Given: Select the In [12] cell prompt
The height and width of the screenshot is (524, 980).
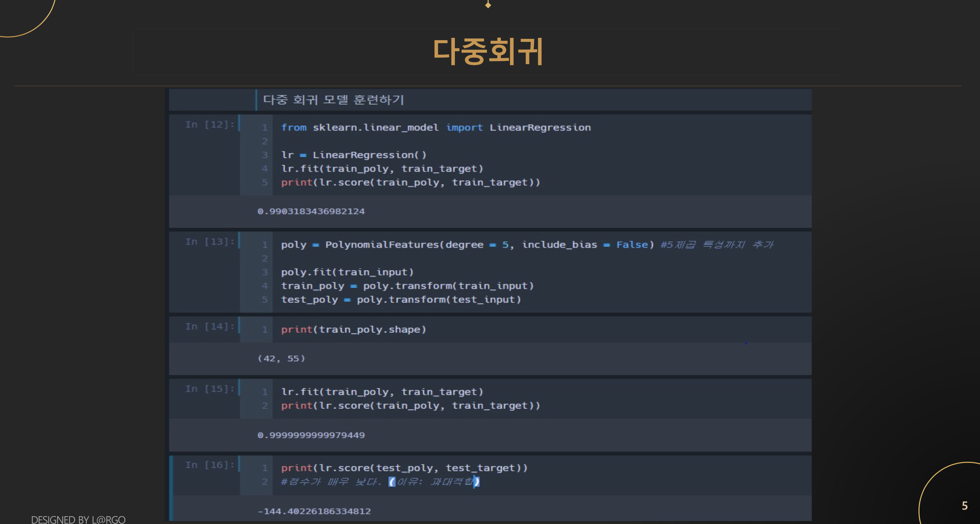Looking at the screenshot, I should pos(210,124).
